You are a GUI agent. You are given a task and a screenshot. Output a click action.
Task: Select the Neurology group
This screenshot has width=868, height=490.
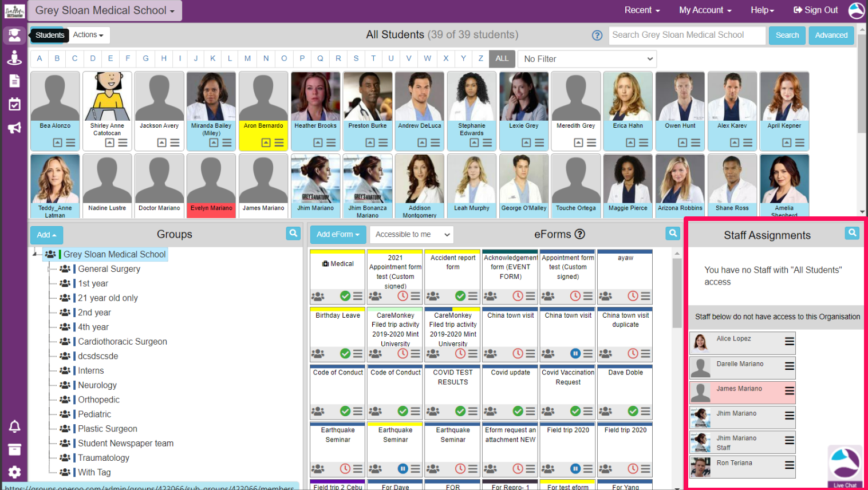97,385
